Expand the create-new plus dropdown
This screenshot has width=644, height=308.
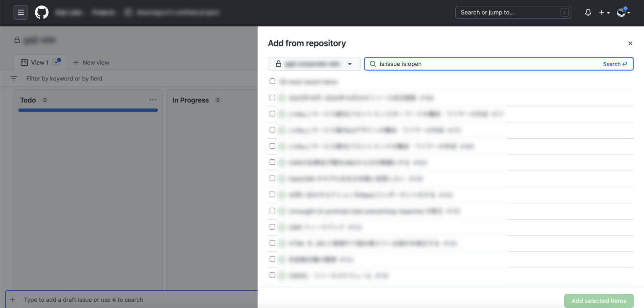(603, 12)
